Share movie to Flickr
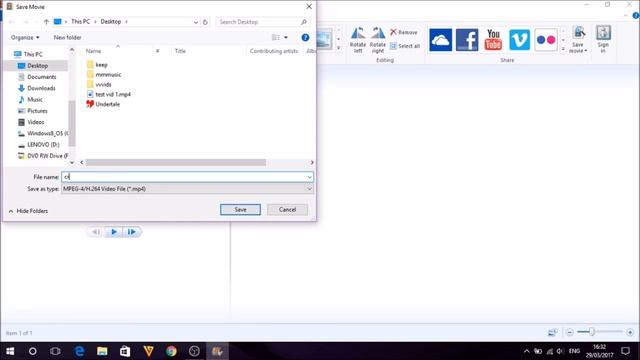This screenshot has height=360, width=640. point(546,40)
